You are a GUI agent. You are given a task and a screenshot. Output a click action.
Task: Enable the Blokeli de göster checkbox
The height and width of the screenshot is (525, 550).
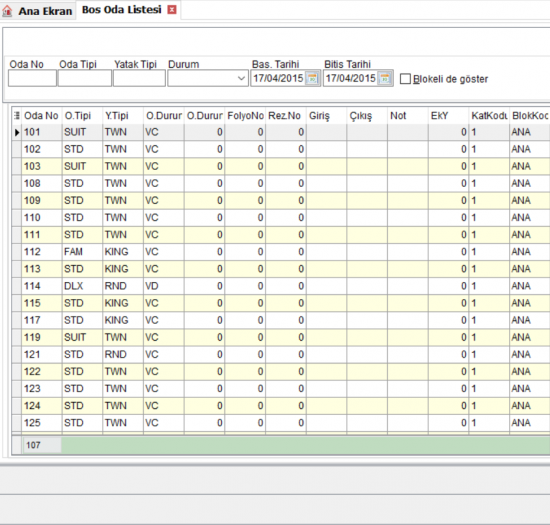[405, 79]
